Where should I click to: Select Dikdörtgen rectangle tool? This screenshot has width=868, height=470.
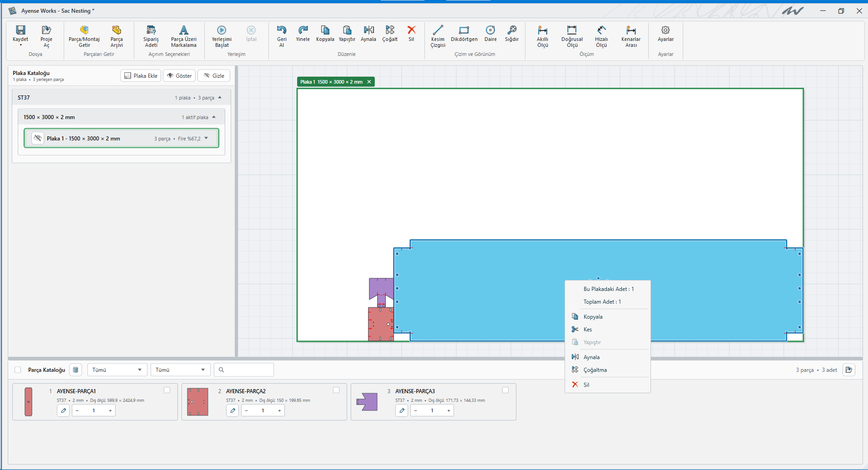[x=464, y=33]
